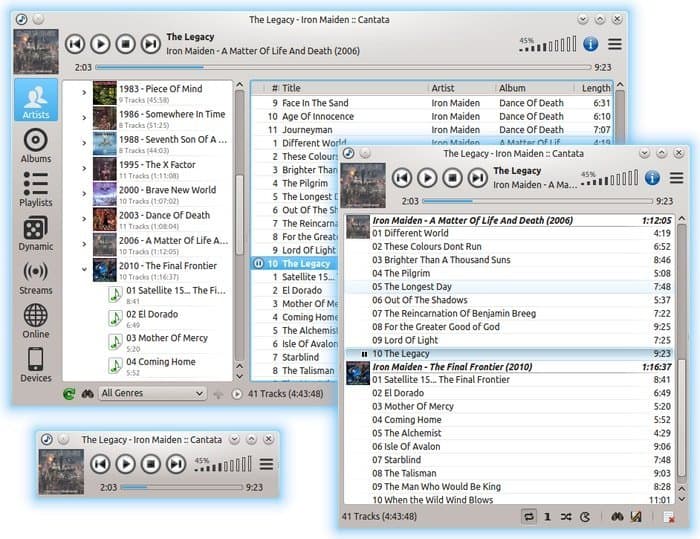Click Play in the compact window
The height and width of the screenshot is (539, 700).
[x=427, y=178]
